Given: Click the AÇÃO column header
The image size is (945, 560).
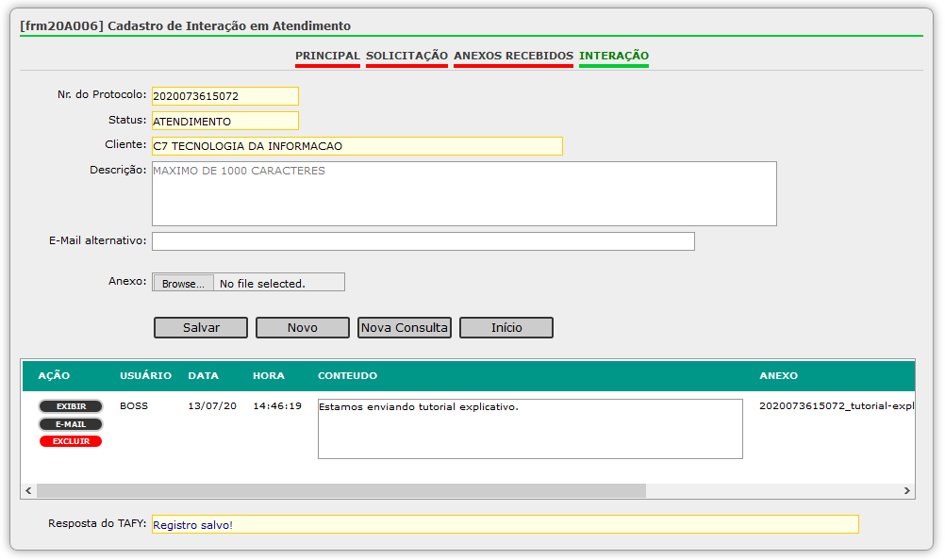Looking at the screenshot, I should (x=55, y=376).
